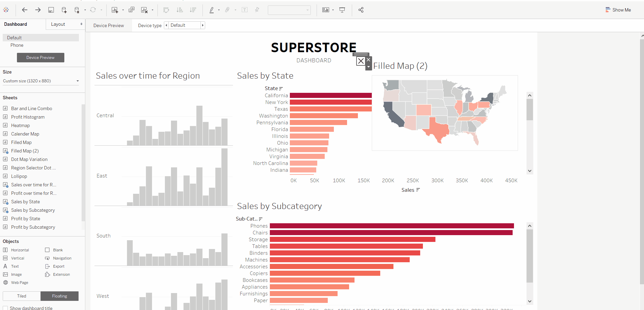Open the new worksheet dropdown arrow

pyautogui.click(x=123, y=10)
